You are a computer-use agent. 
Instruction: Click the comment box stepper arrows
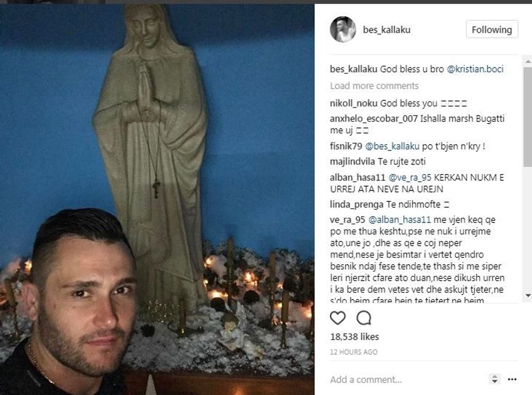click(x=495, y=379)
